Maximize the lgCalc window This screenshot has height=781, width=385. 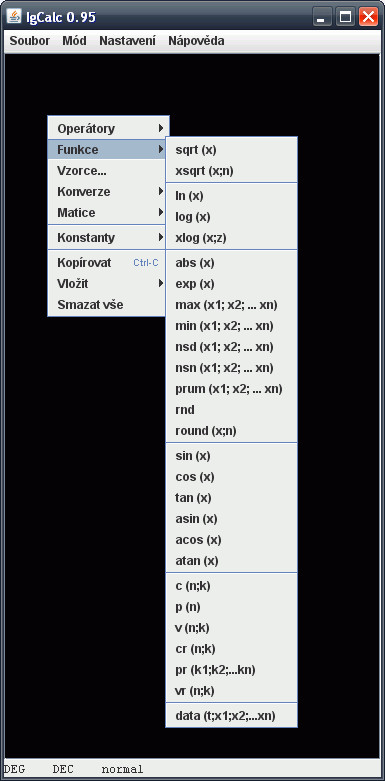pos(345,17)
